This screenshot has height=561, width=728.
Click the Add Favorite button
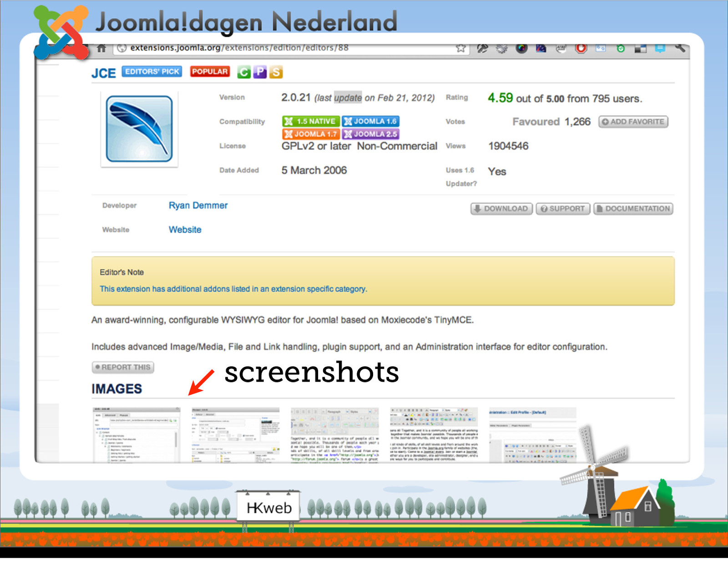[633, 122]
